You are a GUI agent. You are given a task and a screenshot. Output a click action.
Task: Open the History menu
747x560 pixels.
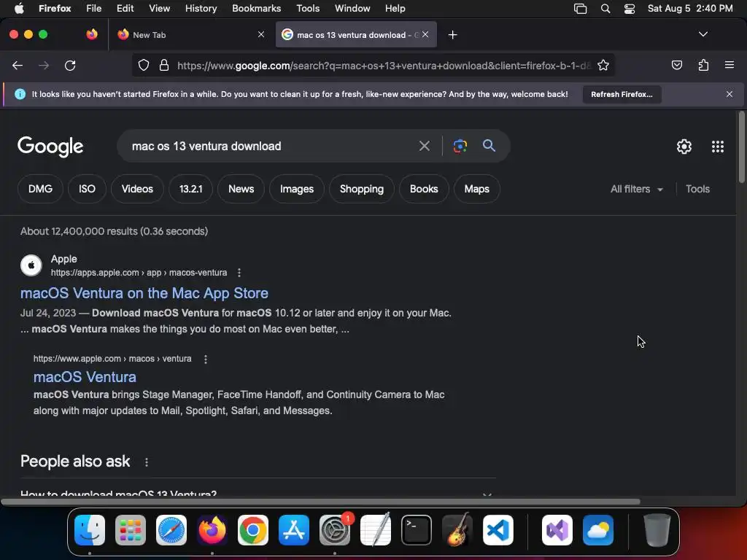[x=201, y=9]
